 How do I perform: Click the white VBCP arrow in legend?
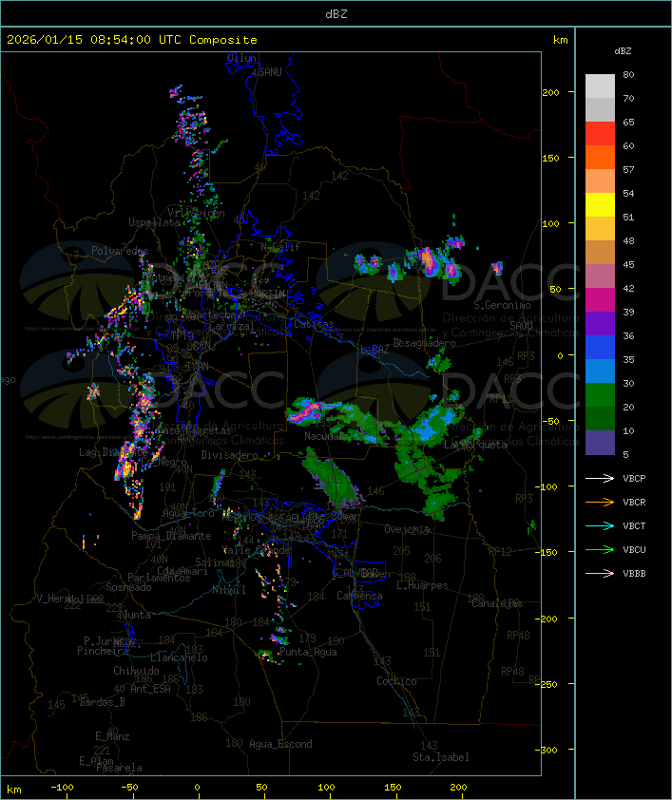601,478
